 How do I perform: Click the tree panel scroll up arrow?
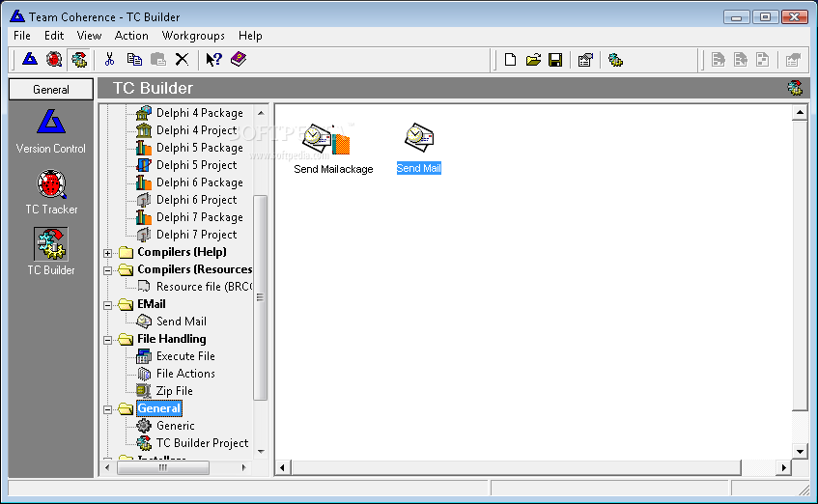point(261,113)
